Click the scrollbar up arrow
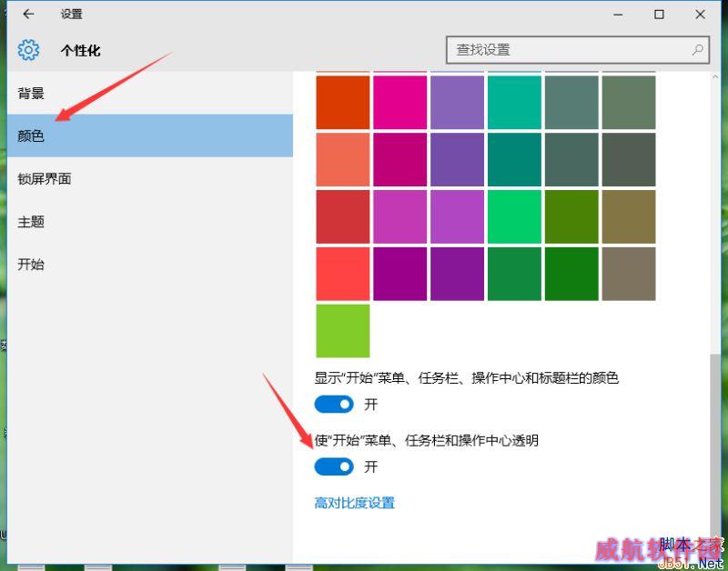The image size is (728, 571). pyautogui.click(x=715, y=77)
